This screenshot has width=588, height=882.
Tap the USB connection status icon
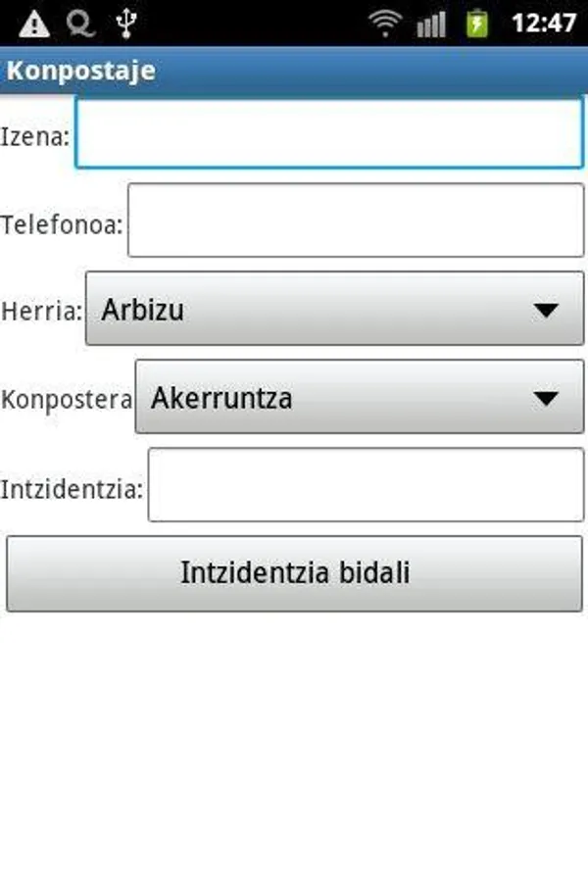click(124, 23)
